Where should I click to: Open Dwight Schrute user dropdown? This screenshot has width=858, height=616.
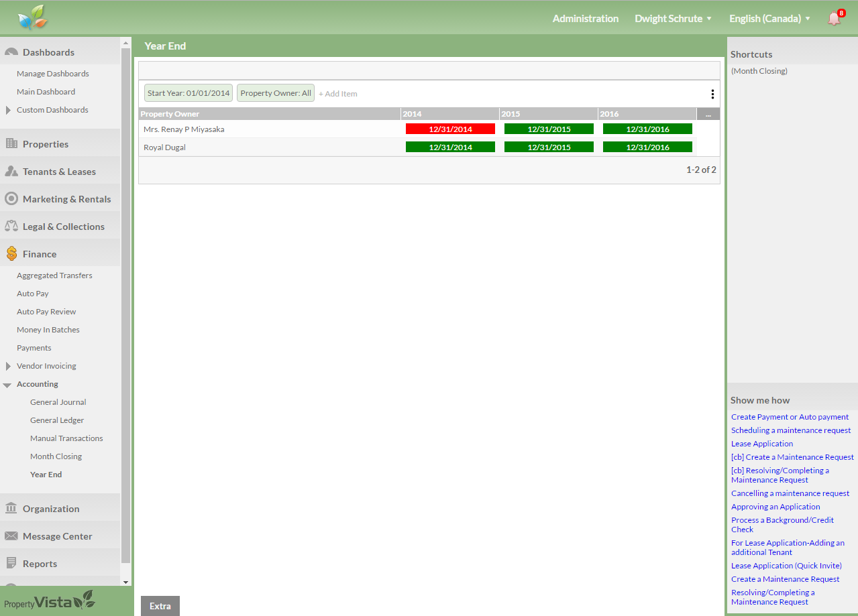(673, 19)
